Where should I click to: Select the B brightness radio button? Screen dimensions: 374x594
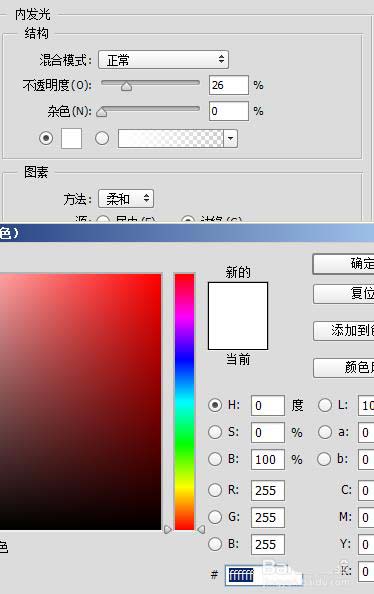[215, 459]
